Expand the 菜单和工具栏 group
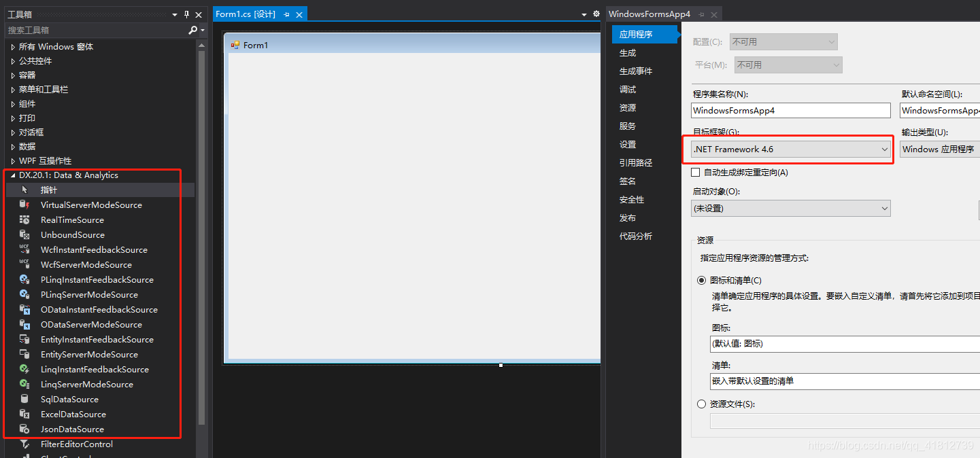This screenshot has width=980, height=458. pos(13,90)
